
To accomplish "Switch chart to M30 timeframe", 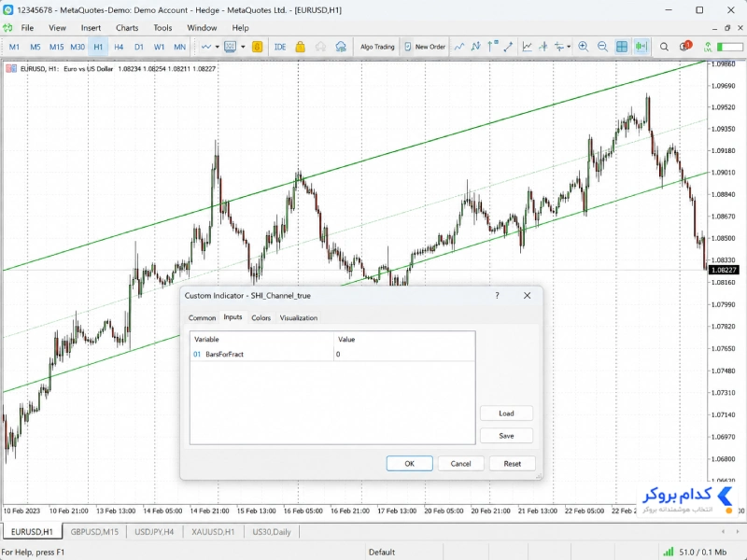I will 78,47.
